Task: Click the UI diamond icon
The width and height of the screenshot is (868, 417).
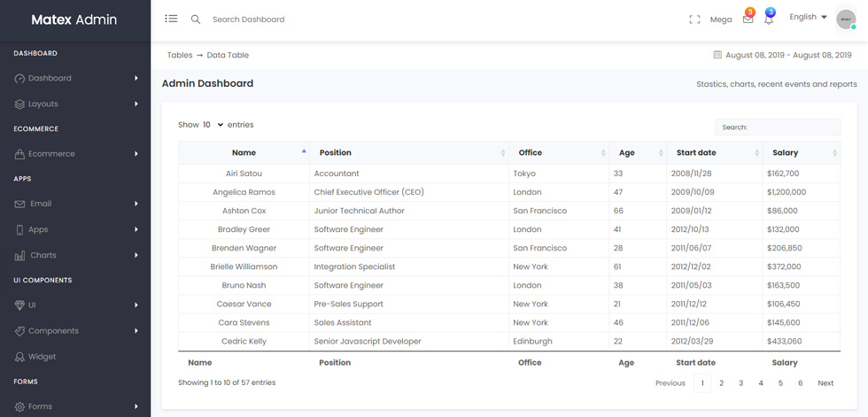Action: [19, 305]
